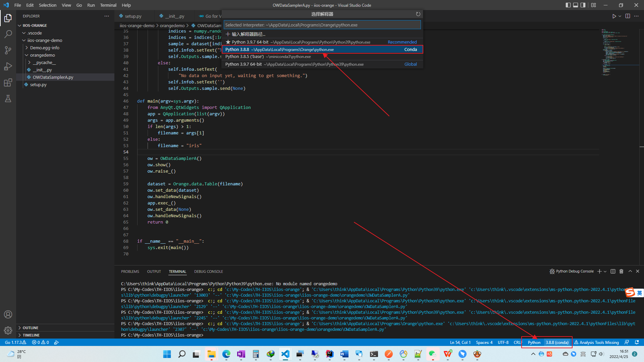Select Python 3.8.8 Conda interpreter
644x362 pixels.
pyautogui.click(x=322, y=49)
